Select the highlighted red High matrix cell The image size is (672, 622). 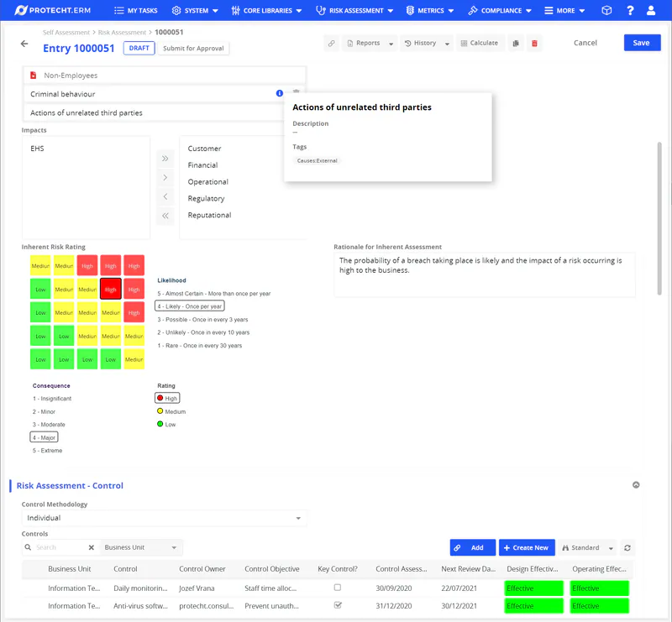pos(110,289)
